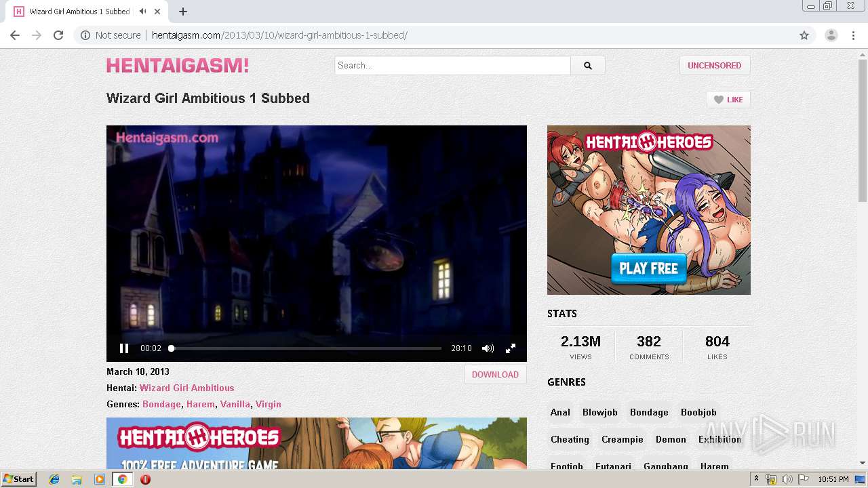
Task: Launch Internet Explorer from taskbar
Action: click(x=54, y=479)
